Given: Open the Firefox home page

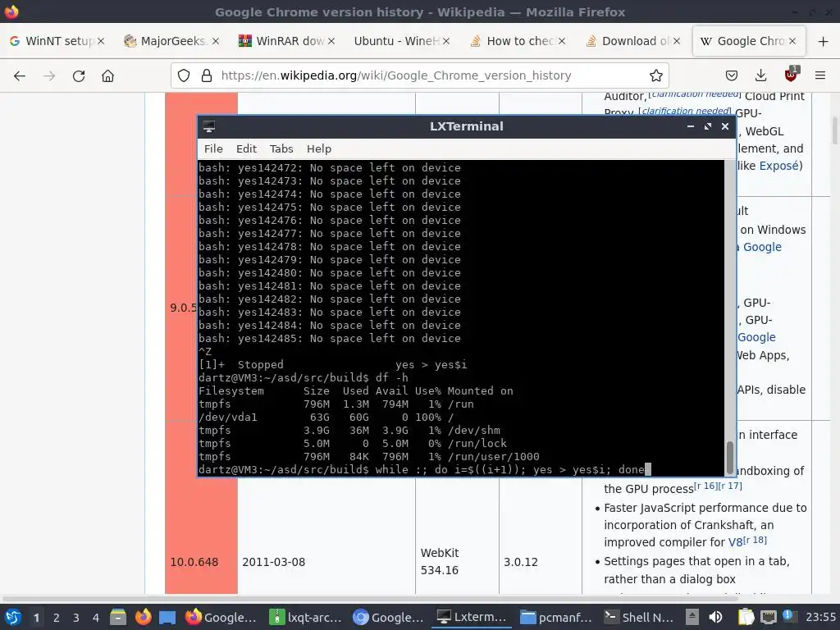Looking at the screenshot, I should pyautogui.click(x=107, y=76).
